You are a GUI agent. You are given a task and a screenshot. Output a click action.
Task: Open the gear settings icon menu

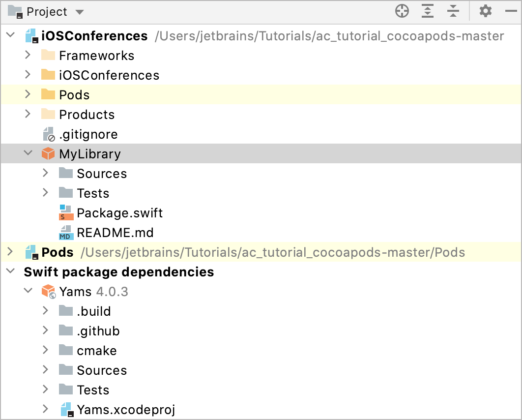[486, 11]
